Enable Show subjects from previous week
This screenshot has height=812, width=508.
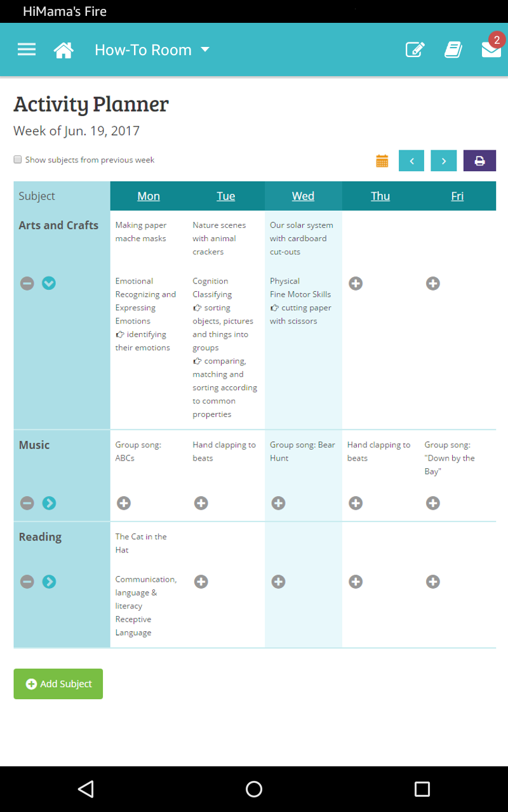[x=18, y=160]
